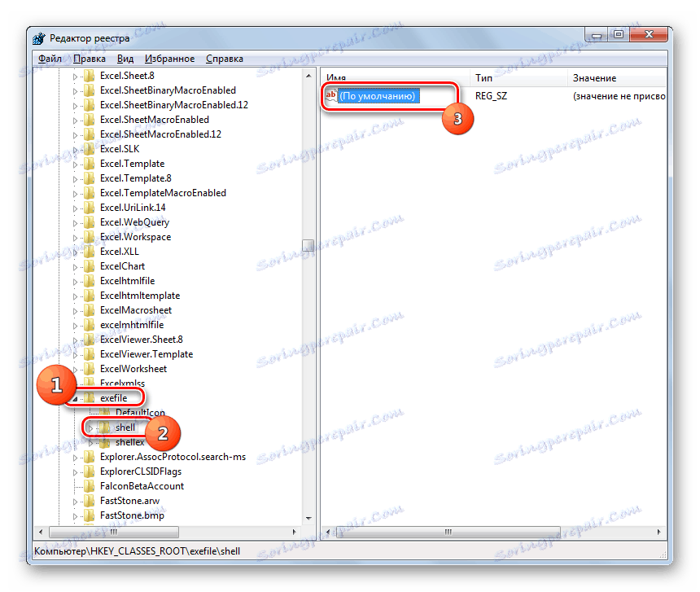The width and height of the screenshot is (700, 592).
Task: Click the folder icon of Excelhtmlfile
Action: tap(90, 281)
